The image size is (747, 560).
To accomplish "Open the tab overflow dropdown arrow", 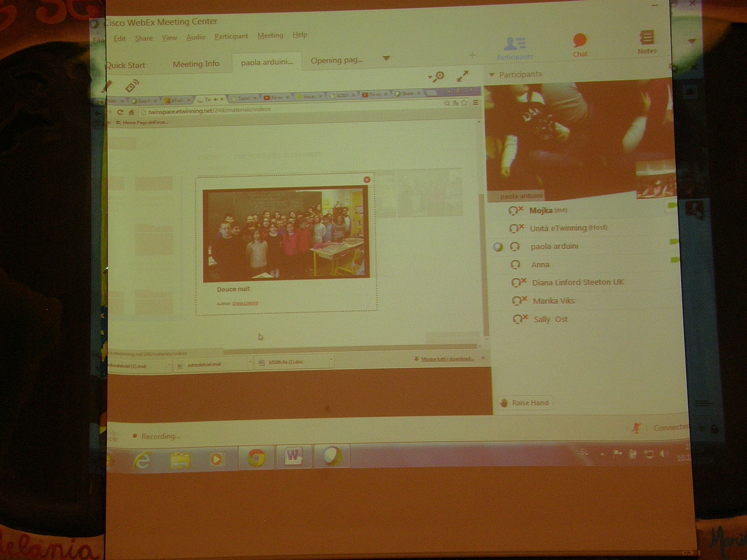I will (386, 58).
